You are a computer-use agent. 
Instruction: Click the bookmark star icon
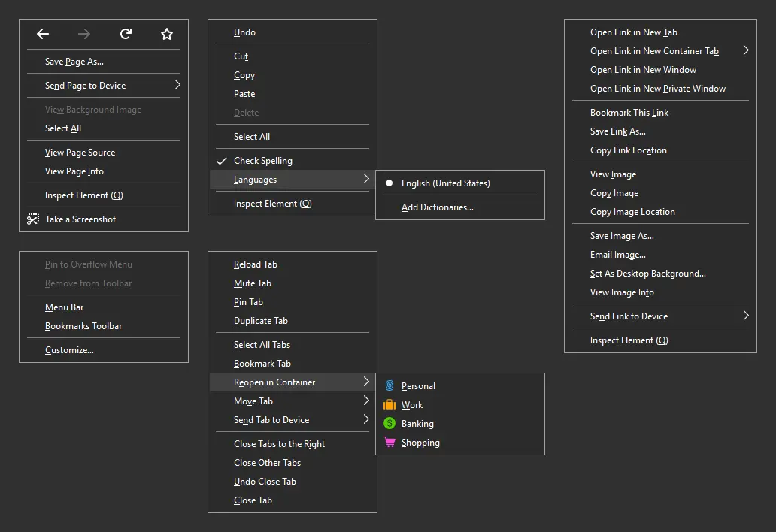pos(166,34)
